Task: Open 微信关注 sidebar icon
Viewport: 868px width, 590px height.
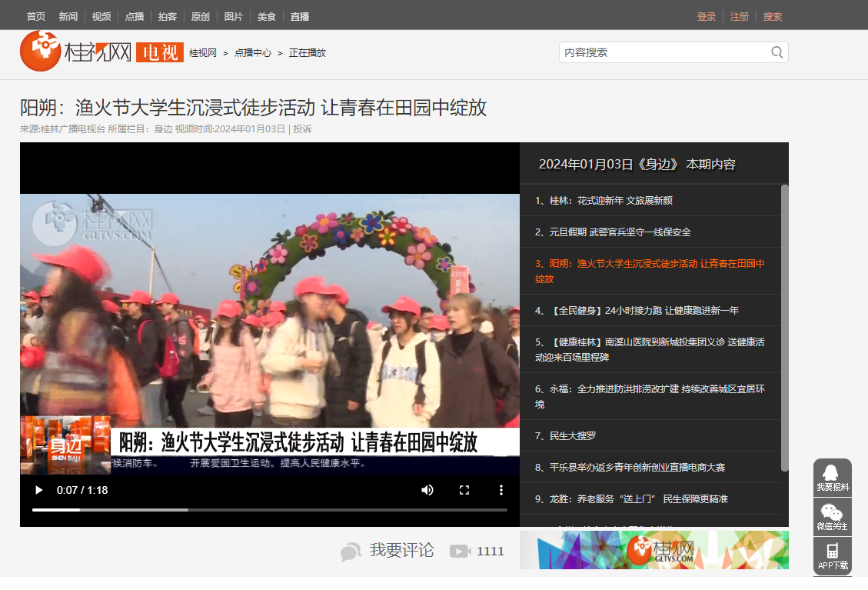Action: 832,517
